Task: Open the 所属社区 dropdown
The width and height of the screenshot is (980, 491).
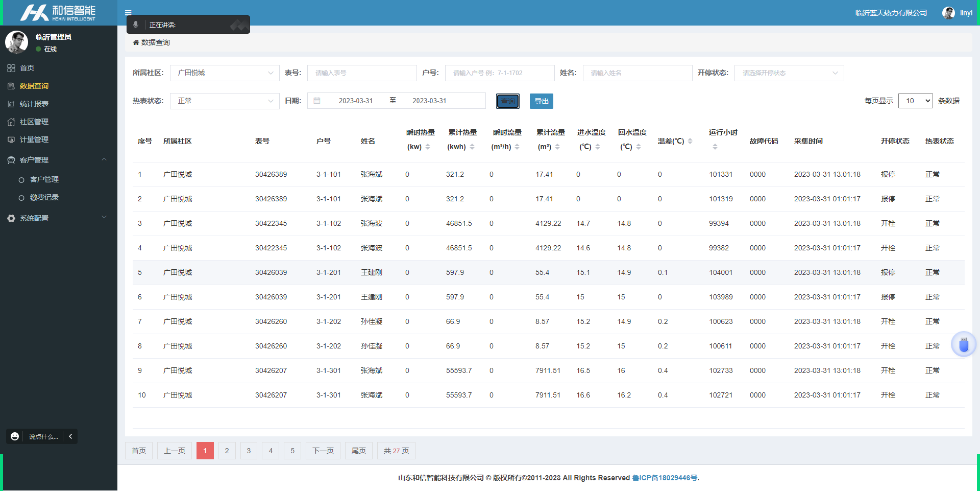Action: [225, 73]
